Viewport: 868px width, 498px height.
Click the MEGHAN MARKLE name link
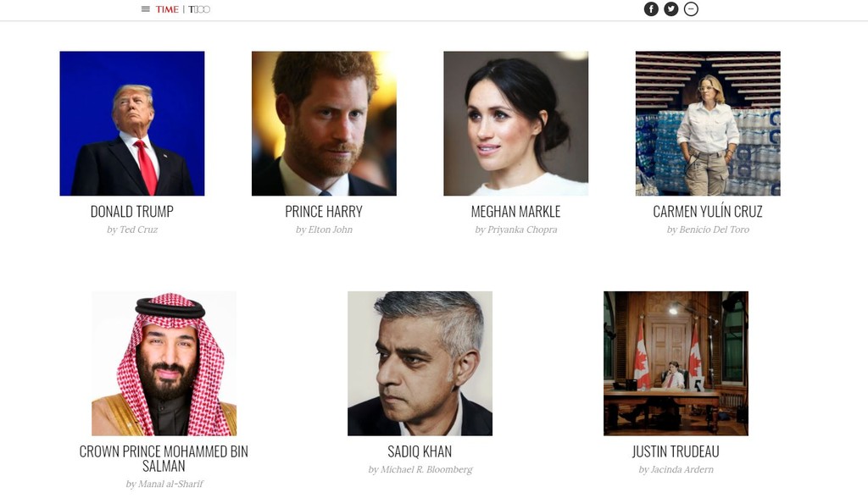coord(516,212)
